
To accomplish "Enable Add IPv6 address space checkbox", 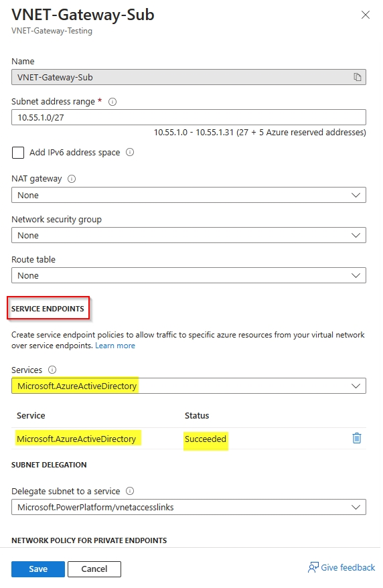I will (x=18, y=153).
